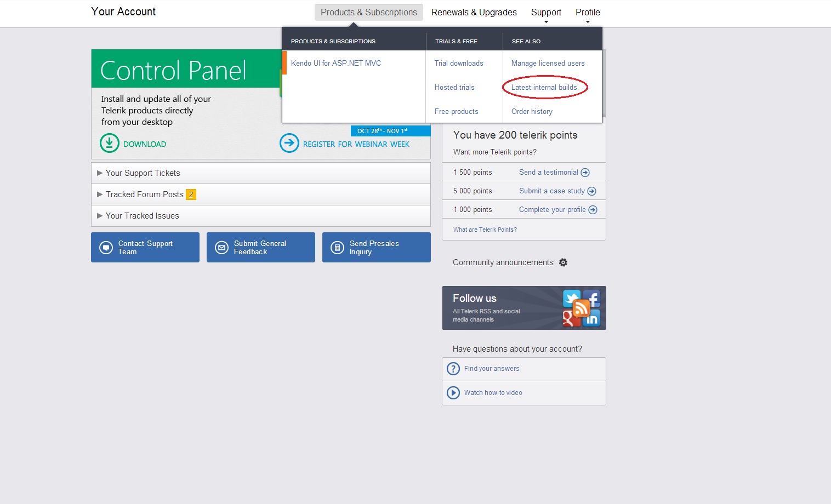
Task: Select Latest internal builds menu entry
Action: (x=544, y=87)
